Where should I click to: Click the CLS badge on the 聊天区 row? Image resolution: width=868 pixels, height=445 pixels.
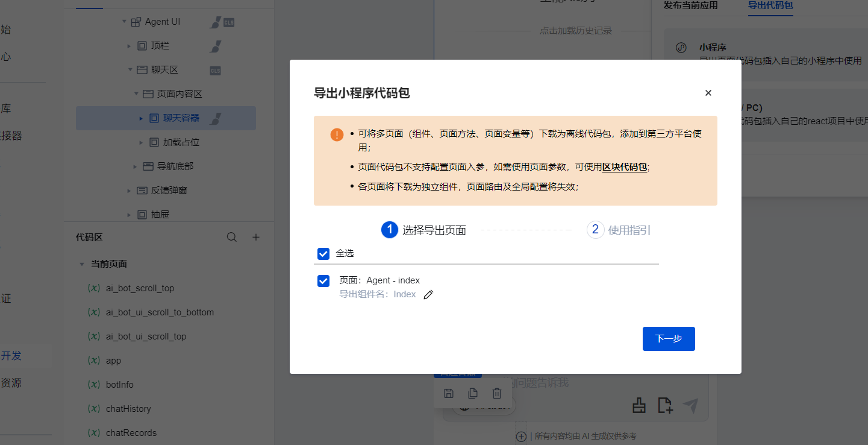pos(215,71)
